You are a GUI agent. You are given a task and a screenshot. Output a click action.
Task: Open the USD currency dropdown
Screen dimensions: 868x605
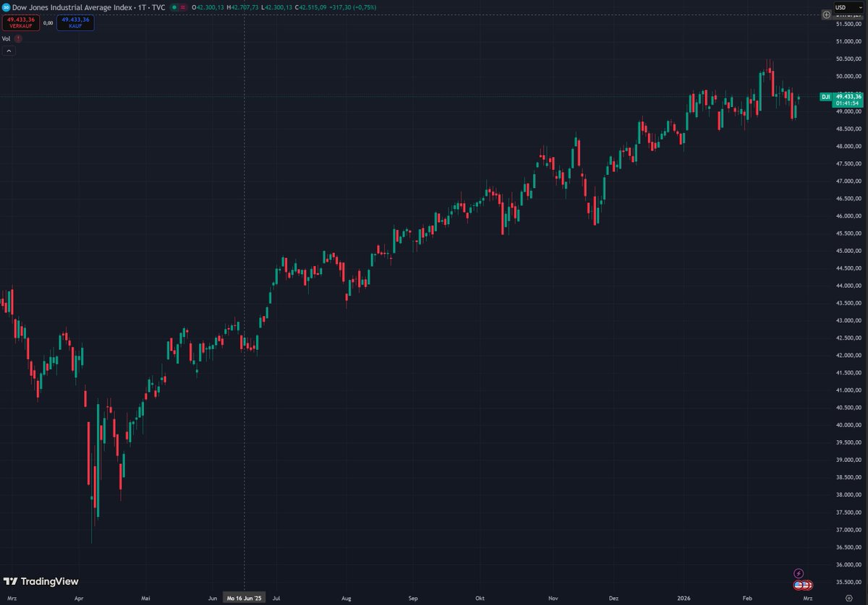click(x=848, y=8)
